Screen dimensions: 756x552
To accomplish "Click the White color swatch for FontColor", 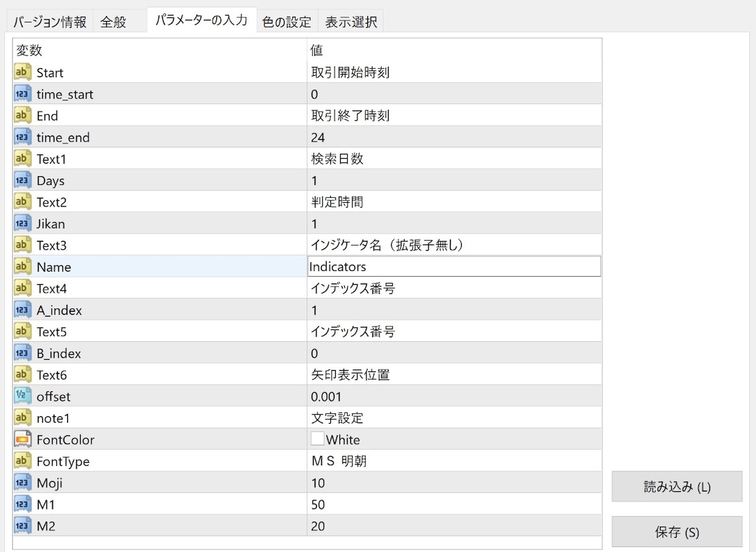I will pos(317,439).
